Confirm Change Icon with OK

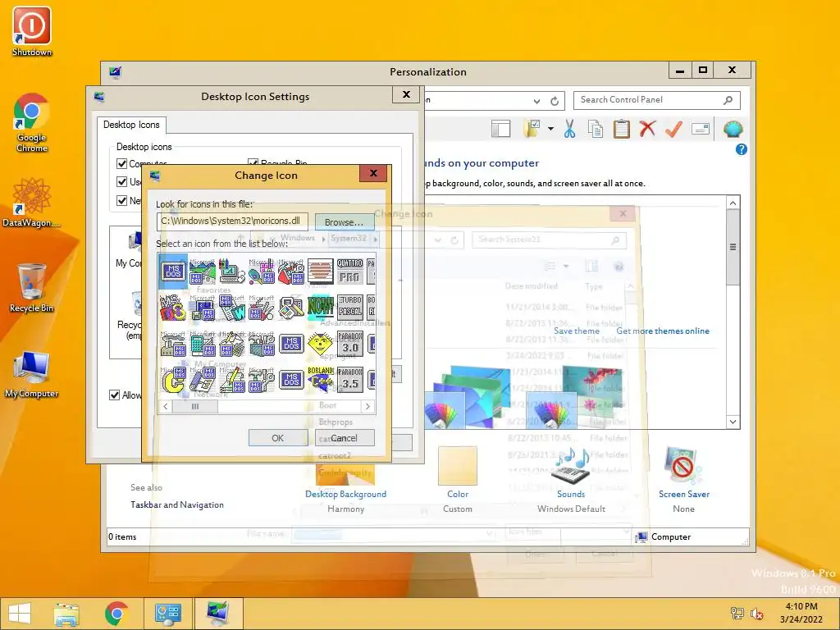pyautogui.click(x=278, y=438)
